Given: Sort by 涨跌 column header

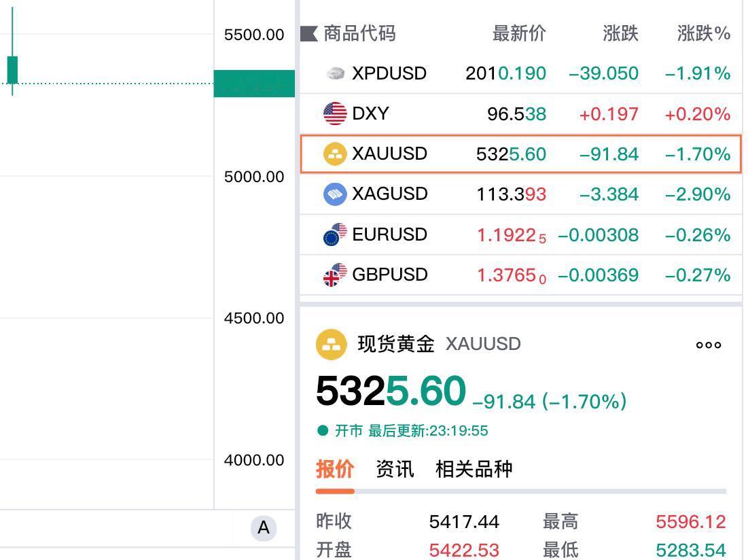Looking at the screenshot, I should 620,34.
